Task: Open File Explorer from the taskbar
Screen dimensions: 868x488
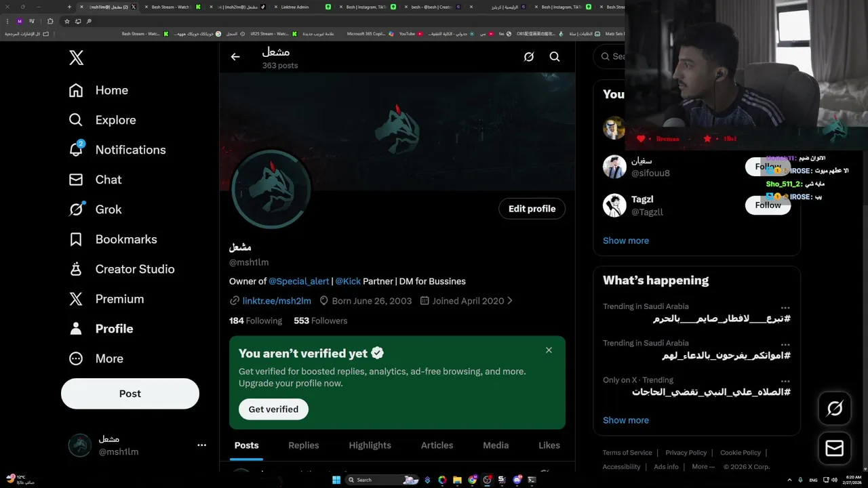Action: tap(457, 480)
